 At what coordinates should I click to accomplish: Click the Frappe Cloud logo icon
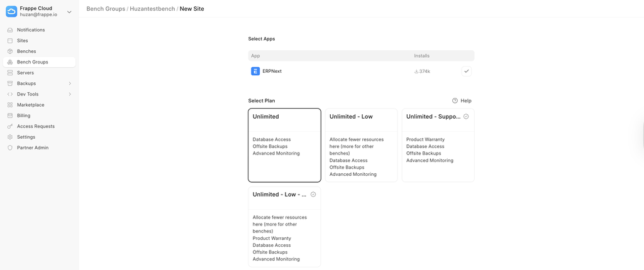(11, 11)
